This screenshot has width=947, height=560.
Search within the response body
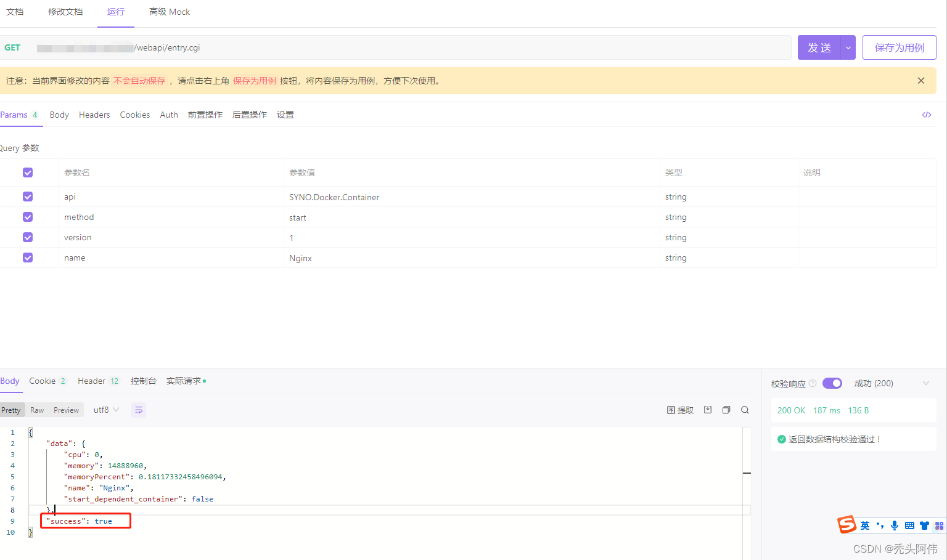(745, 410)
